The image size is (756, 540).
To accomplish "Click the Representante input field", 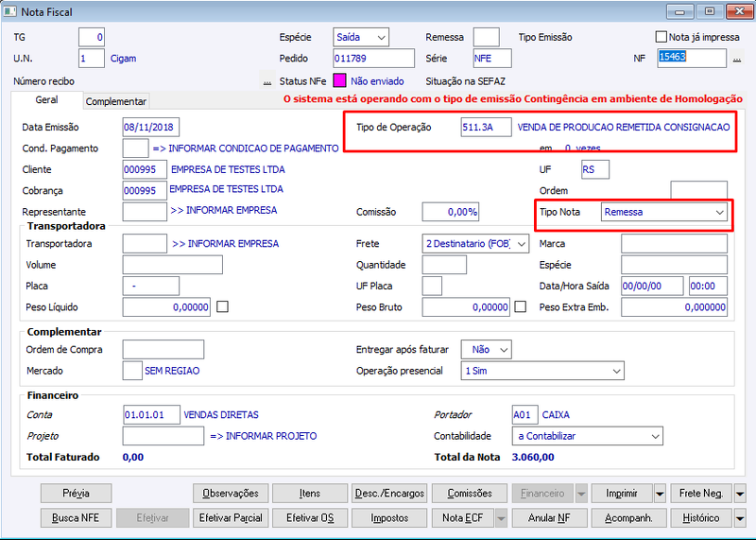I will (145, 212).
